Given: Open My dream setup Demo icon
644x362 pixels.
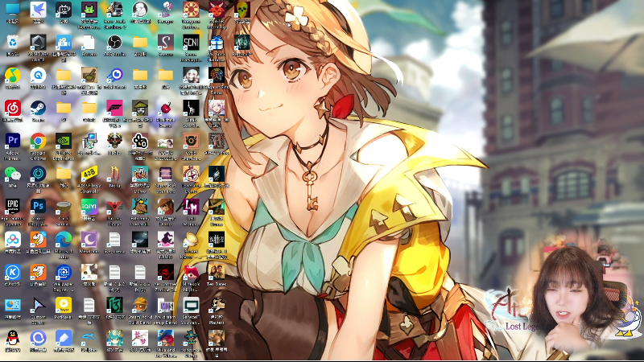Looking at the screenshot, I should 166,305.
